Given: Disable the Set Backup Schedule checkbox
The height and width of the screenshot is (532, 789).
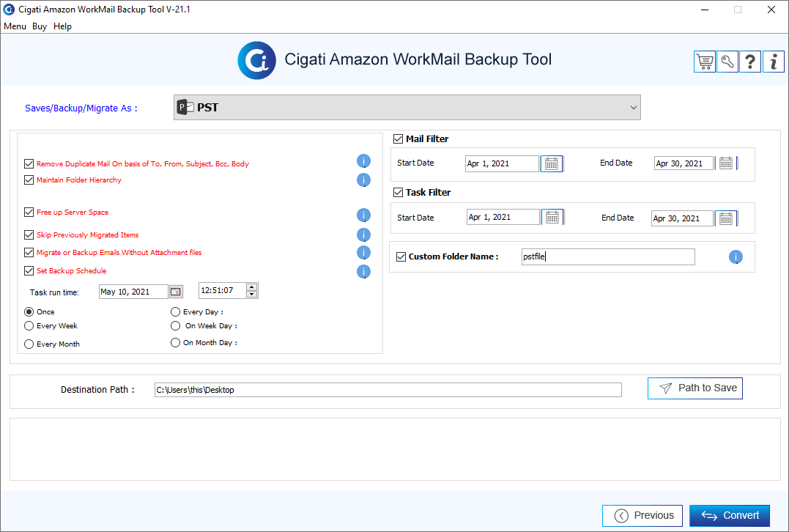Looking at the screenshot, I should click(29, 270).
